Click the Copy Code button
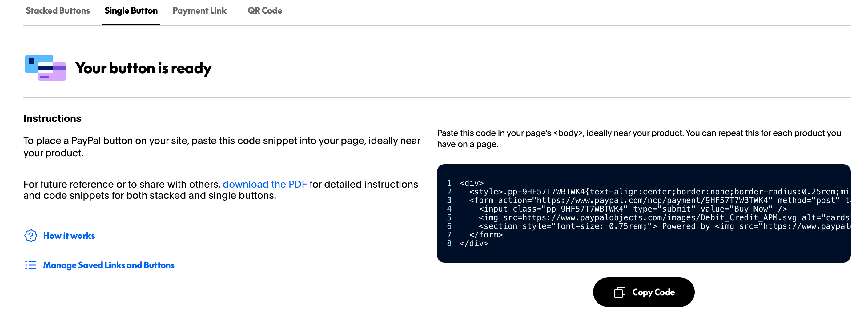 pos(644,292)
